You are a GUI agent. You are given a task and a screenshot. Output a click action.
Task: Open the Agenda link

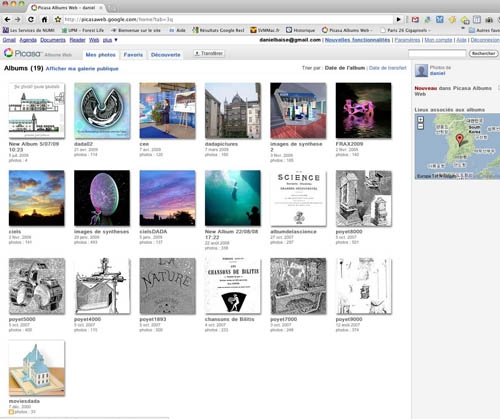tap(28, 40)
